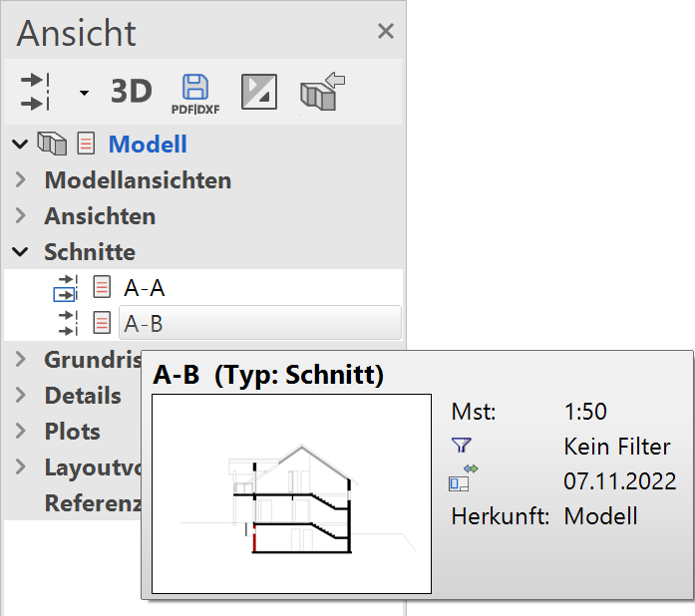Expand the Plots node

(x=20, y=432)
